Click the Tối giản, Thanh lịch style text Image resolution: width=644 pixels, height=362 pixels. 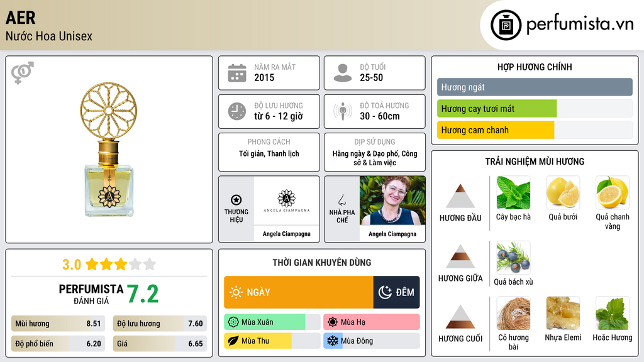point(269,153)
